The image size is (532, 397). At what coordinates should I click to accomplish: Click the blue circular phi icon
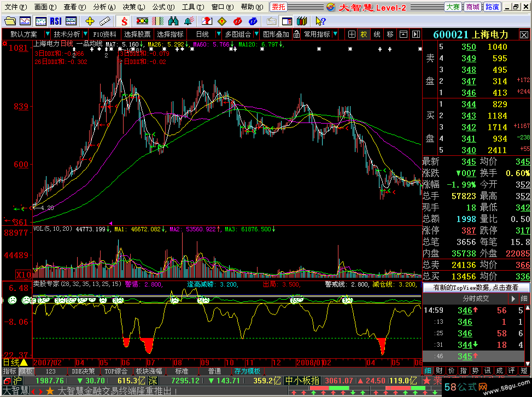[253, 21]
